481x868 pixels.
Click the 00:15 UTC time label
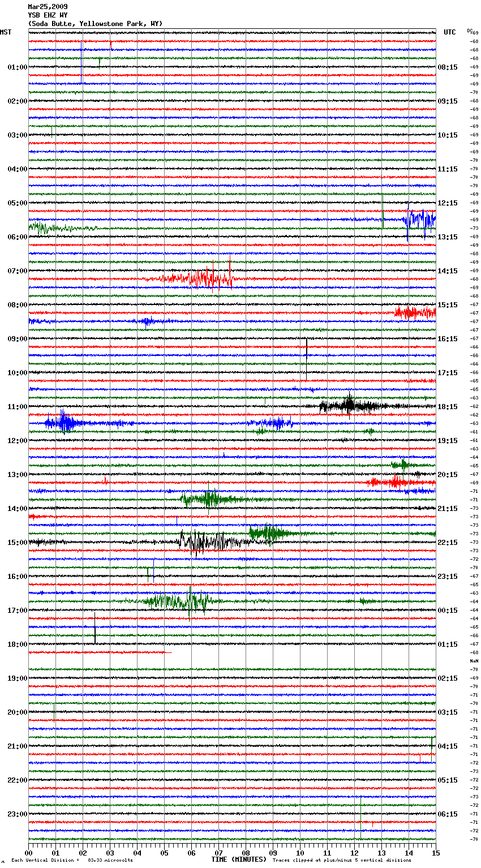448,611
